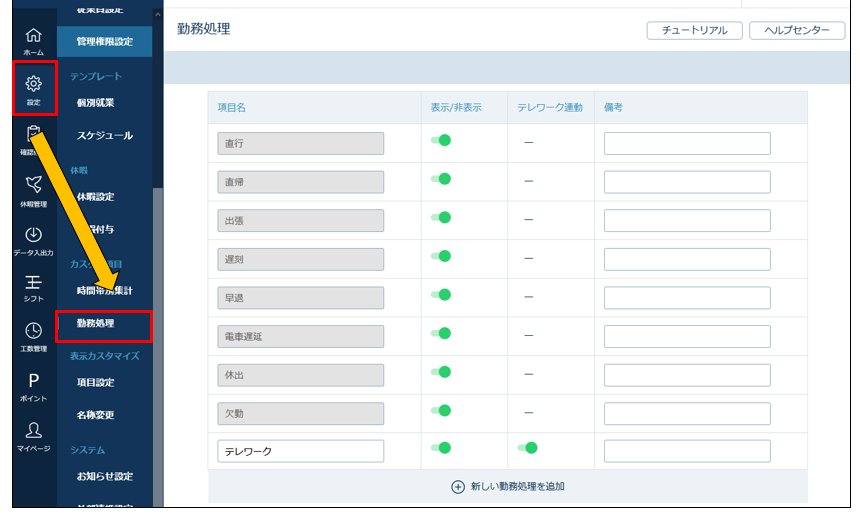Click remarks field for 直帰 row
Screen dimensions: 860x519
click(687, 182)
